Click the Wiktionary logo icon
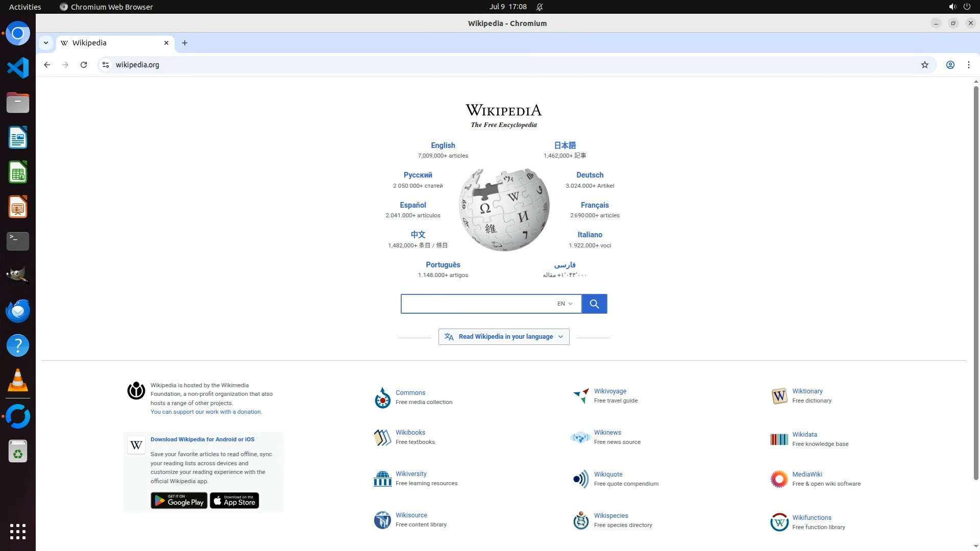This screenshot has height=551, width=980. point(779,396)
